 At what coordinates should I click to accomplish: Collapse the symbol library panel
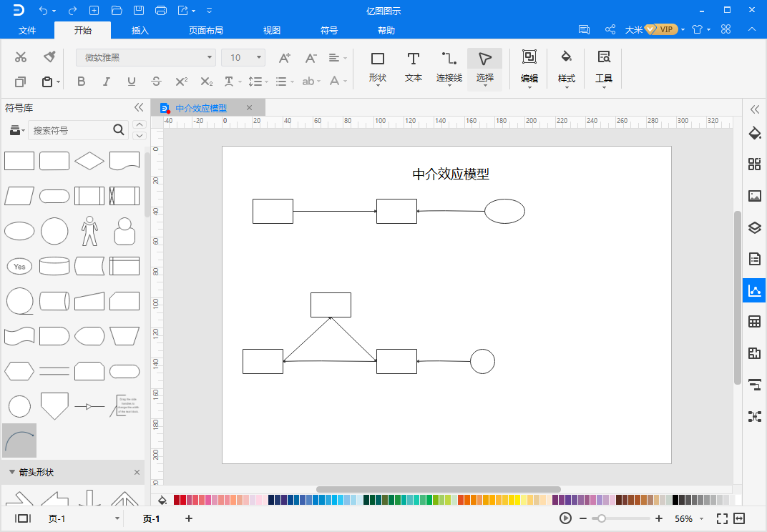pyautogui.click(x=139, y=107)
